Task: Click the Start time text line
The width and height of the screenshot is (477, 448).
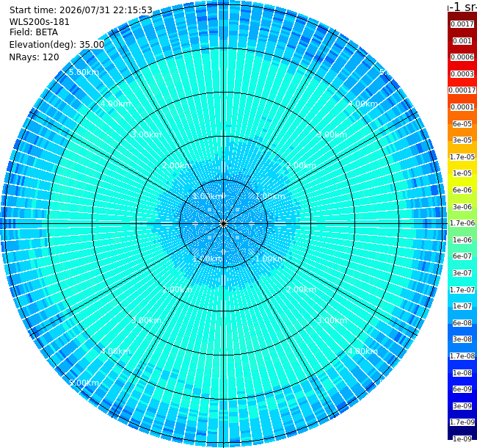Action: pos(81,10)
